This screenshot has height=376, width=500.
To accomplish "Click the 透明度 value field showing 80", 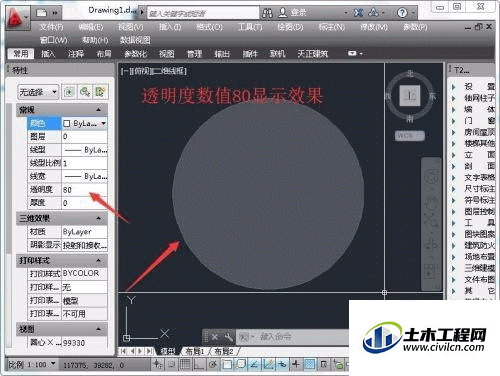I will point(85,190).
